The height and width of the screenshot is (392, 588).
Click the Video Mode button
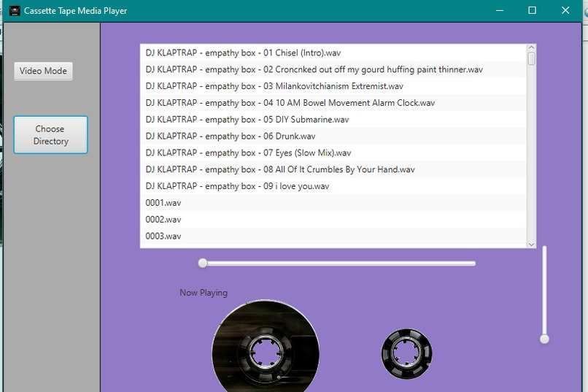(x=43, y=71)
